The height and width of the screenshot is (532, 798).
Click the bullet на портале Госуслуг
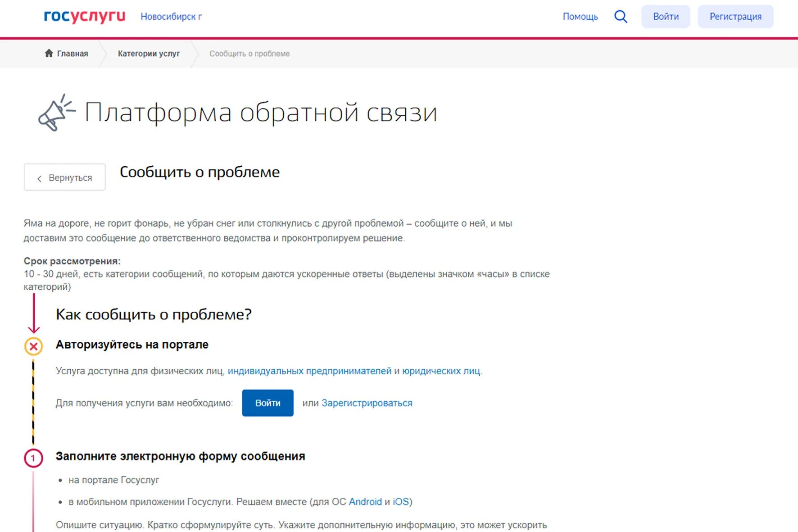click(114, 480)
